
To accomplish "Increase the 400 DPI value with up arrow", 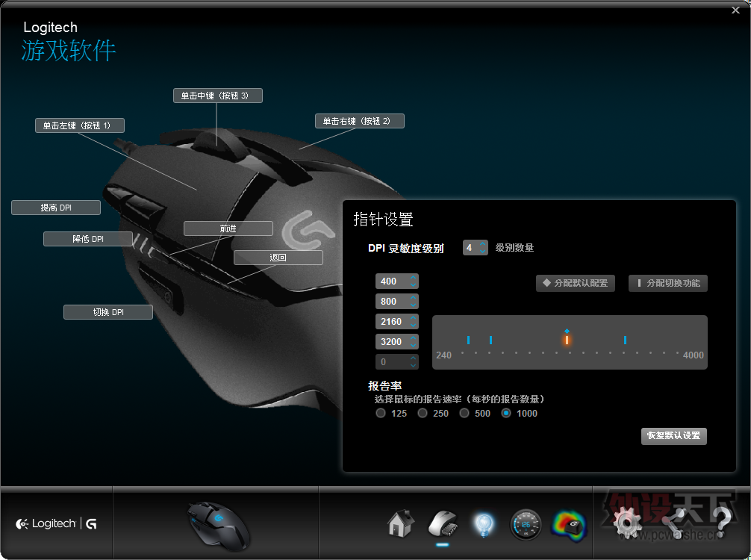I will pos(414,278).
